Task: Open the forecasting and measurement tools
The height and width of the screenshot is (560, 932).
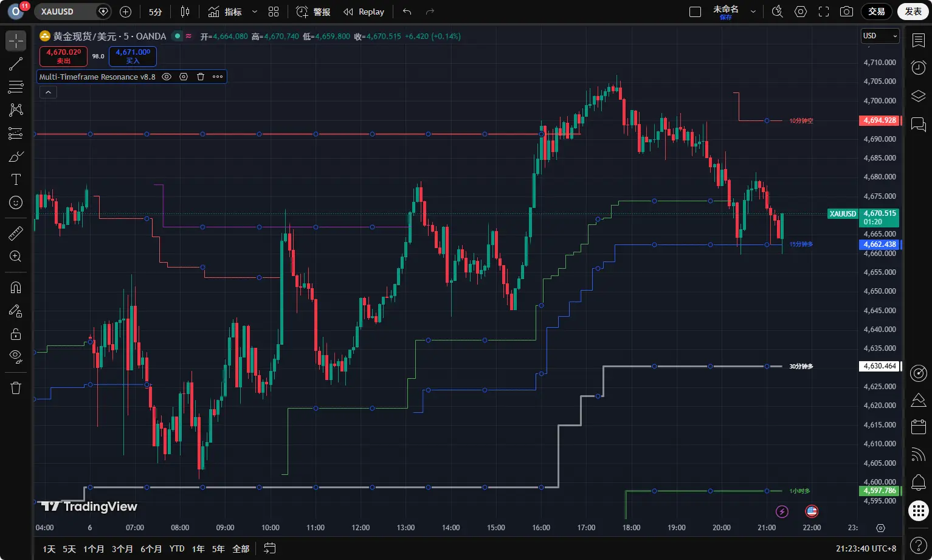Action: [16, 133]
